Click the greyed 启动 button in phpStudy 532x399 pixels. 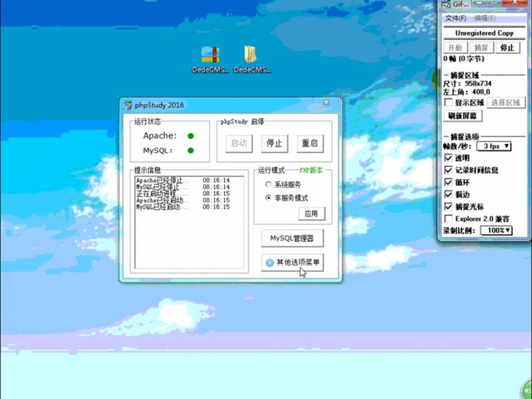(239, 144)
